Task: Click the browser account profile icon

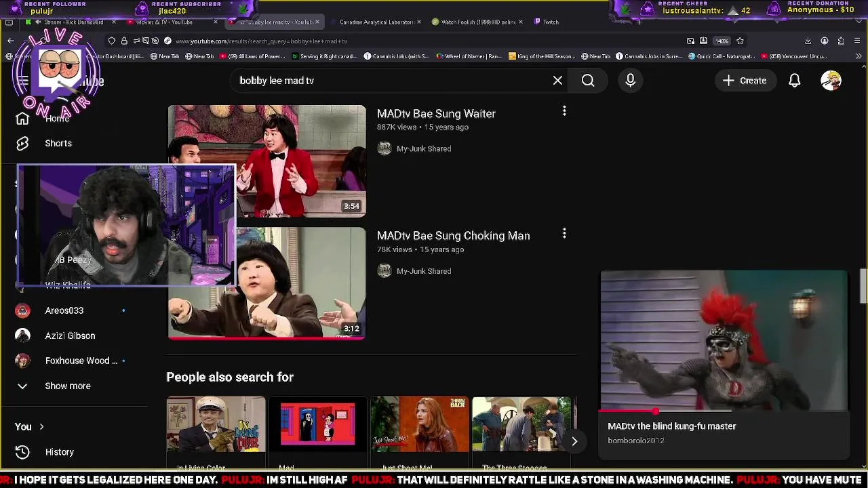Action: pyautogui.click(x=825, y=41)
